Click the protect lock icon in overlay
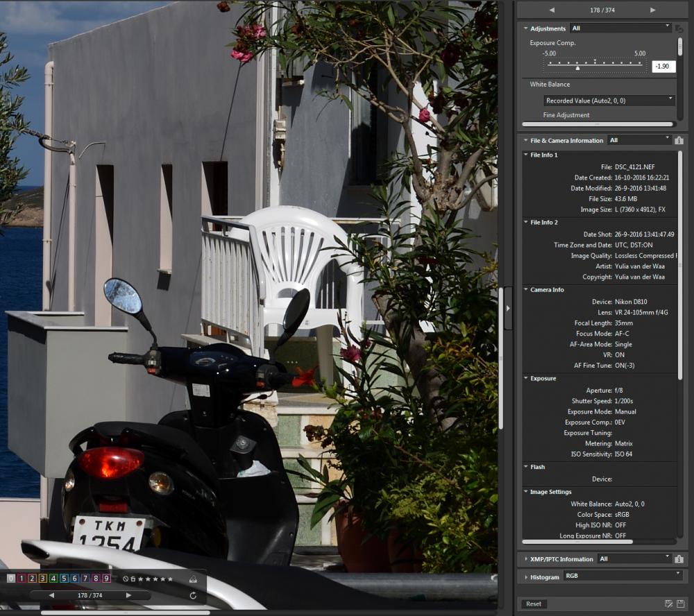The image size is (694, 616). (133, 579)
